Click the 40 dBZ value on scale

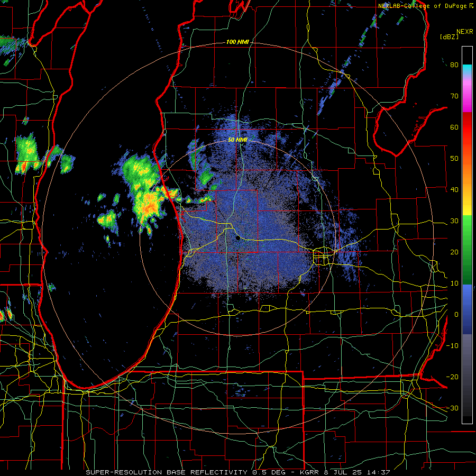[x=454, y=190]
